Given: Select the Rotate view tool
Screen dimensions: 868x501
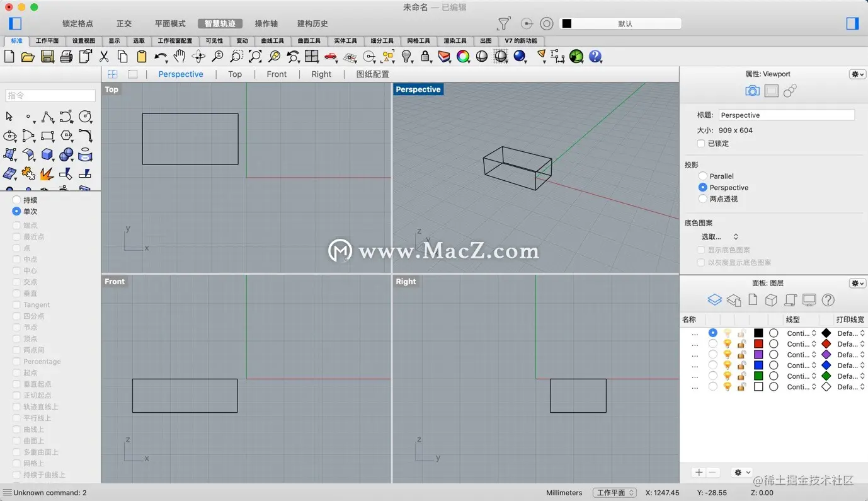Looking at the screenshot, I should pyautogui.click(x=198, y=57).
